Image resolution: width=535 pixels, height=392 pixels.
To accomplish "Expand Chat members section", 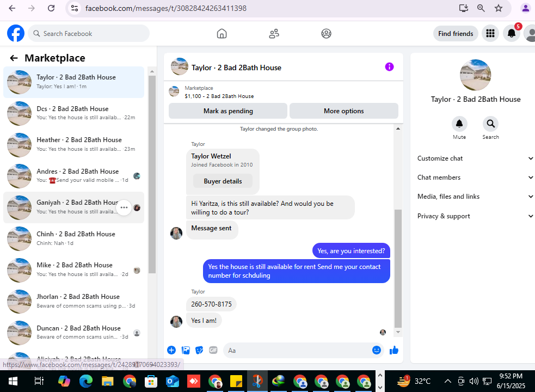I will pos(475,177).
